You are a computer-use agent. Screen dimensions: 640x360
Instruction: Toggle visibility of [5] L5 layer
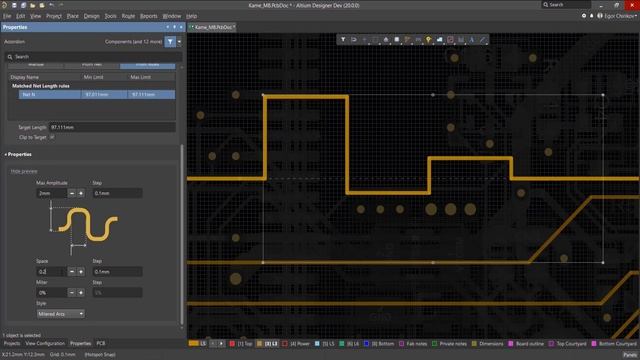317,344
